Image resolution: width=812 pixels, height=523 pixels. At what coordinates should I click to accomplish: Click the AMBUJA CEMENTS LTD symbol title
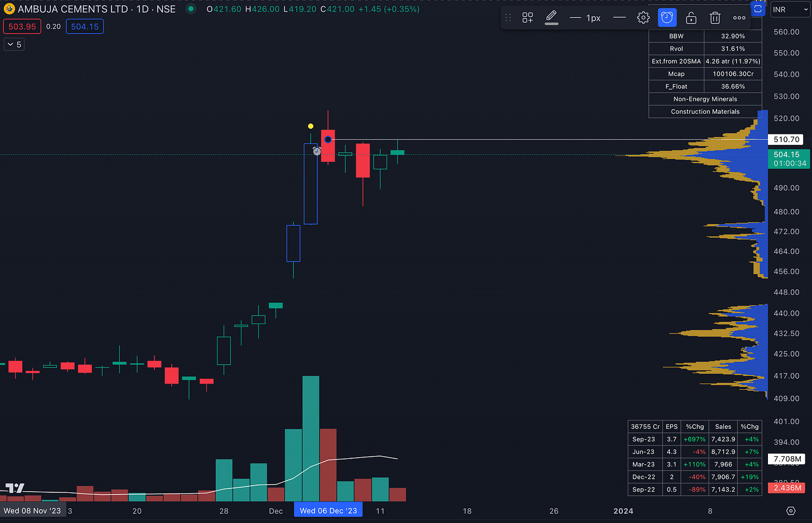(72, 9)
